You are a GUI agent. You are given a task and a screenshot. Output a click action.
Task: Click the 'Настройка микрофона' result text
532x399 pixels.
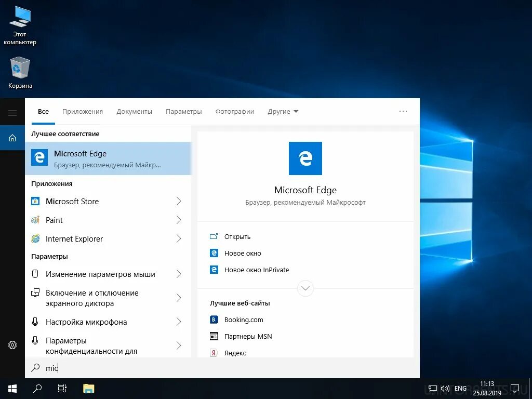pos(86,322)
